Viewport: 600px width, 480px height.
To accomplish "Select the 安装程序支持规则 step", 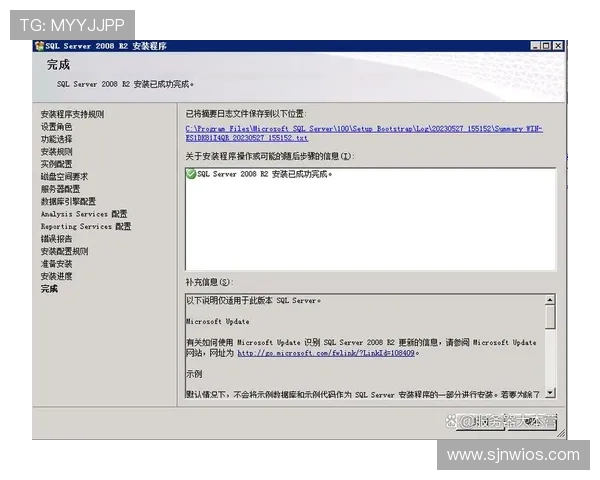I will [x=72, y=114].
